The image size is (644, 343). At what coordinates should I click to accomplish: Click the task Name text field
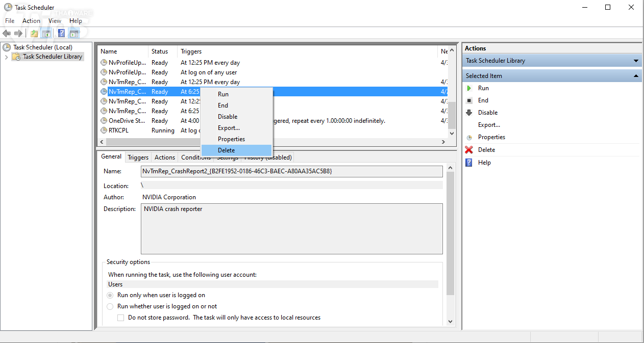(x=291, y=171)
